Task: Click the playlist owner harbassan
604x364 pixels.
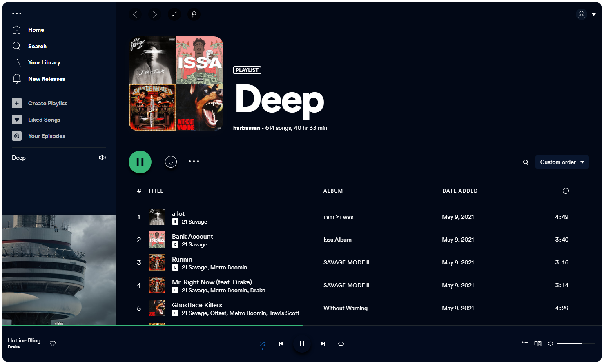Action: tap(247, 128)
